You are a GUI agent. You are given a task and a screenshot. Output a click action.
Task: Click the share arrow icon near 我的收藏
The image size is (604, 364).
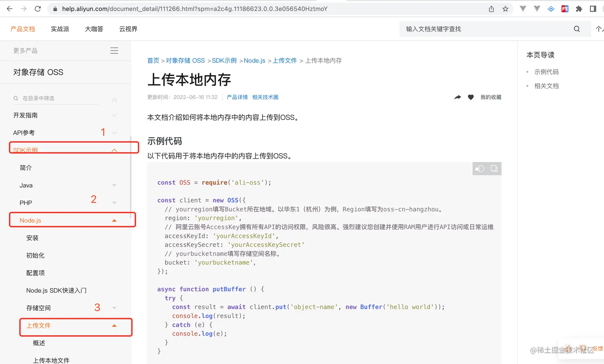pos(458,97)
